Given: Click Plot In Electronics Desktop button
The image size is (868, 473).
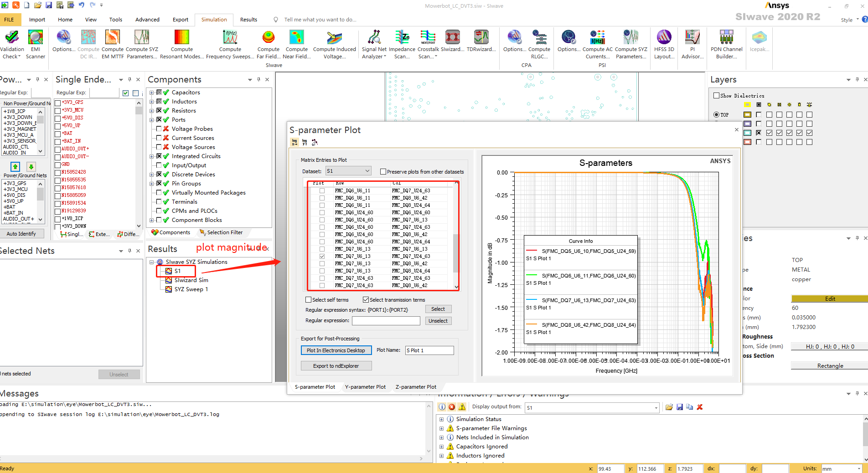Looking at the screenshot, I should (x=336, y=350).
